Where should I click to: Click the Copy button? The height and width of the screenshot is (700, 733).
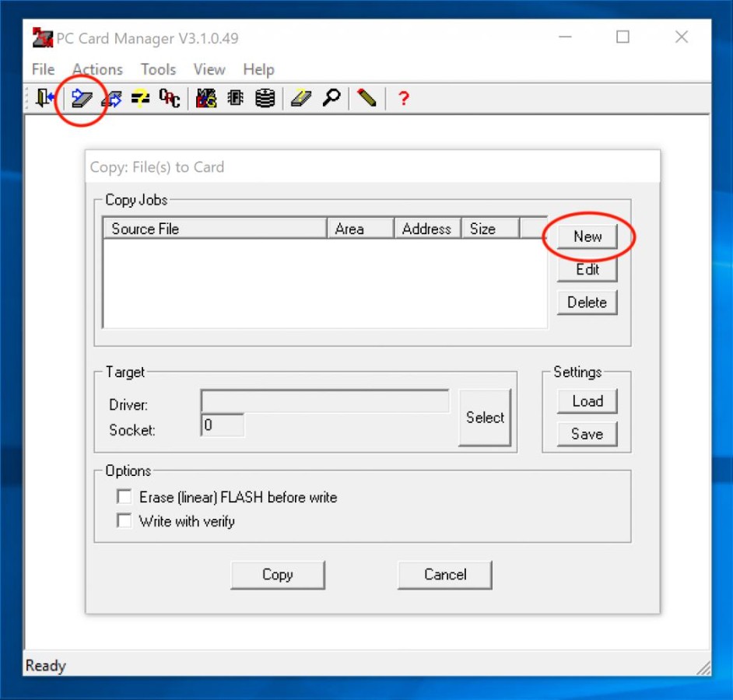point(278,575)
